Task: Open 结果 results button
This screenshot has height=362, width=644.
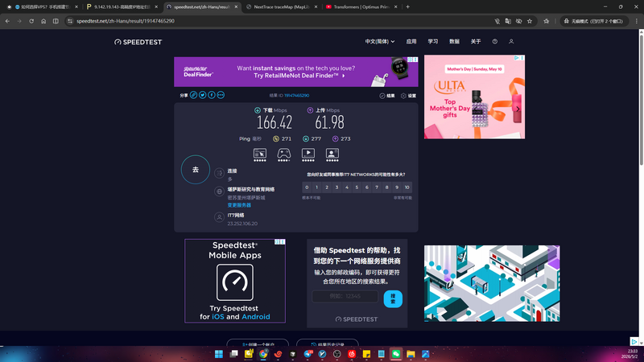Action: coord(387,96)
